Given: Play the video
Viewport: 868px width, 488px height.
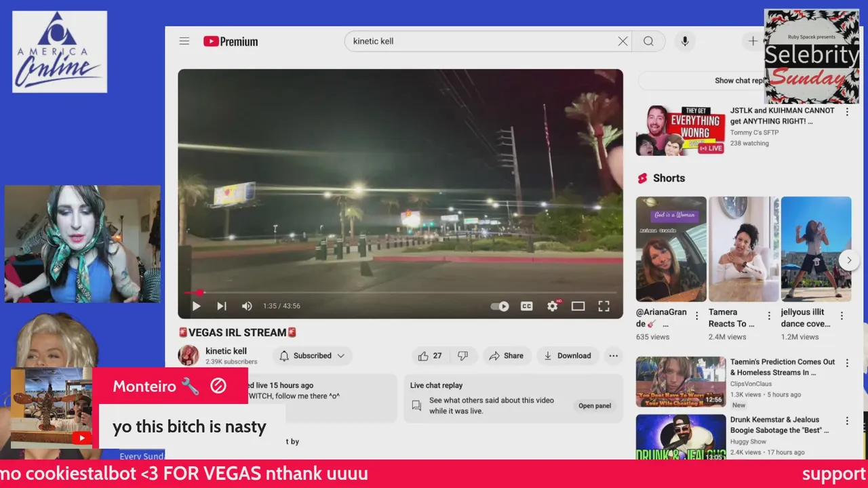Looking at the screenshot, I should point(196,306).
